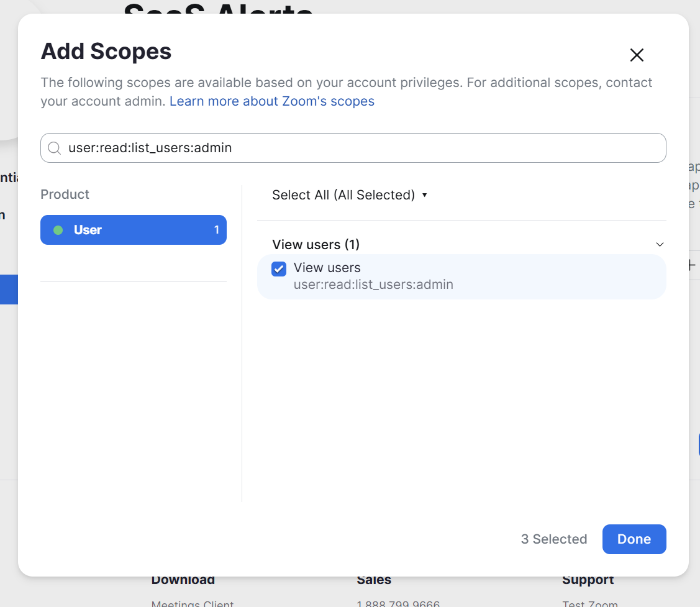The height and width of the screenshot is (607, 700).
Task: Click the Product column heading
Action: click(65, 194)
